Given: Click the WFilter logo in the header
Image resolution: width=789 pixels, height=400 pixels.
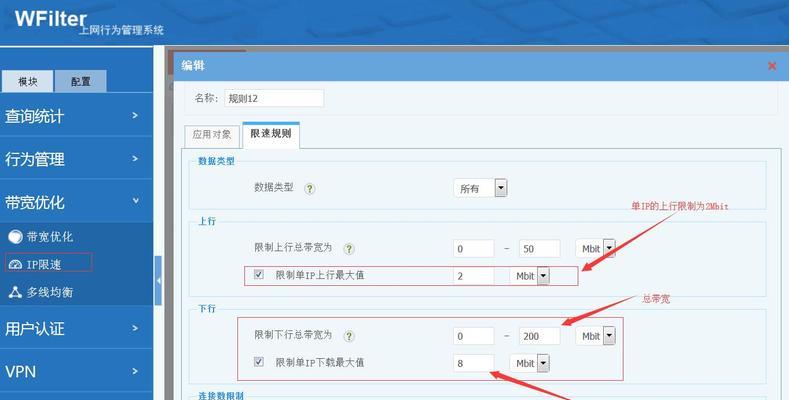Looking at the screenshot, I should point(51,19).
